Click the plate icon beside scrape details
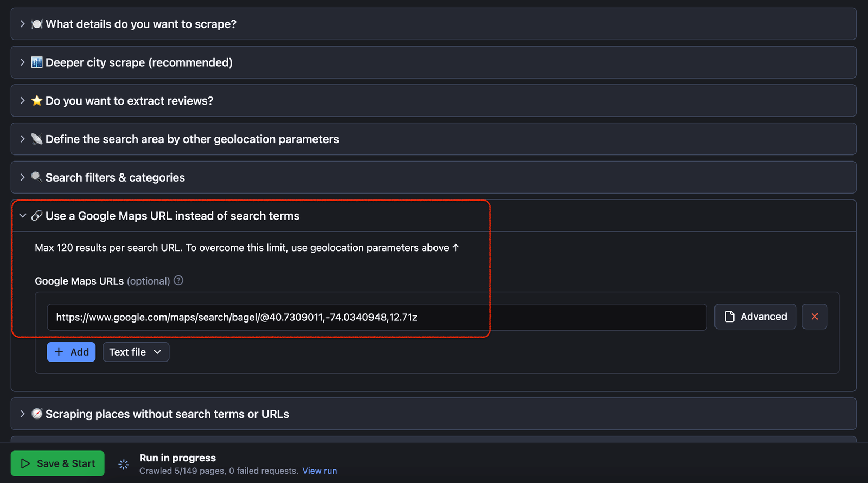868x483 pixels. pos(37,24)
